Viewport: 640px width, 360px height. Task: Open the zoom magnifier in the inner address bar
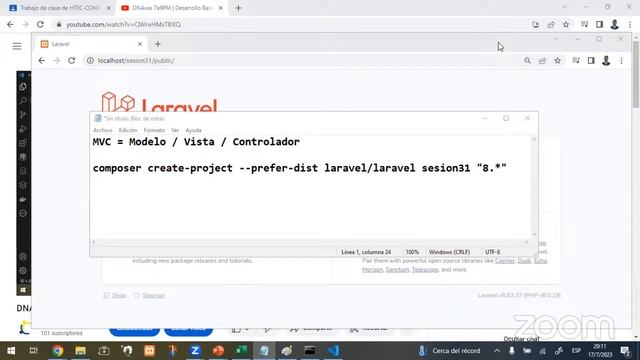click(527, 60)
